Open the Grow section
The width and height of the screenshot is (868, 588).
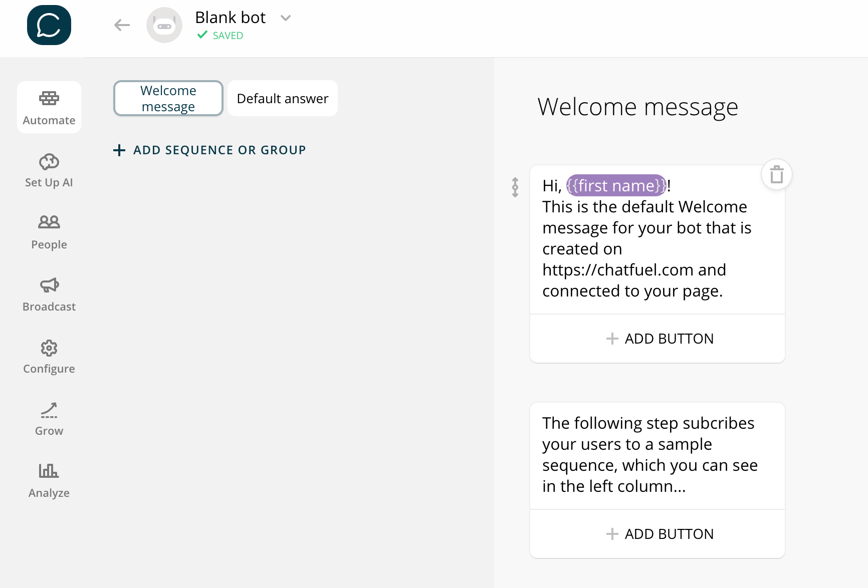(x=49, y=419)
